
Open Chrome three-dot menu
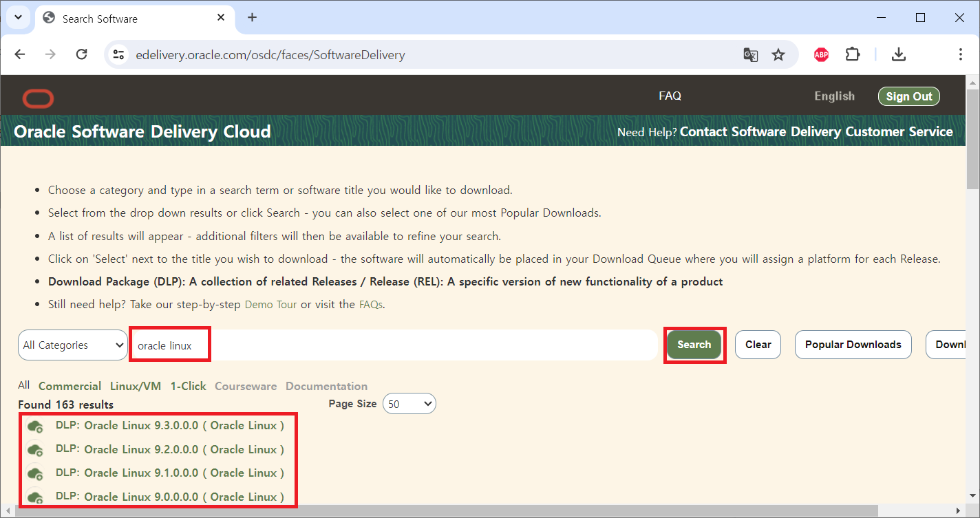(960, 54)
